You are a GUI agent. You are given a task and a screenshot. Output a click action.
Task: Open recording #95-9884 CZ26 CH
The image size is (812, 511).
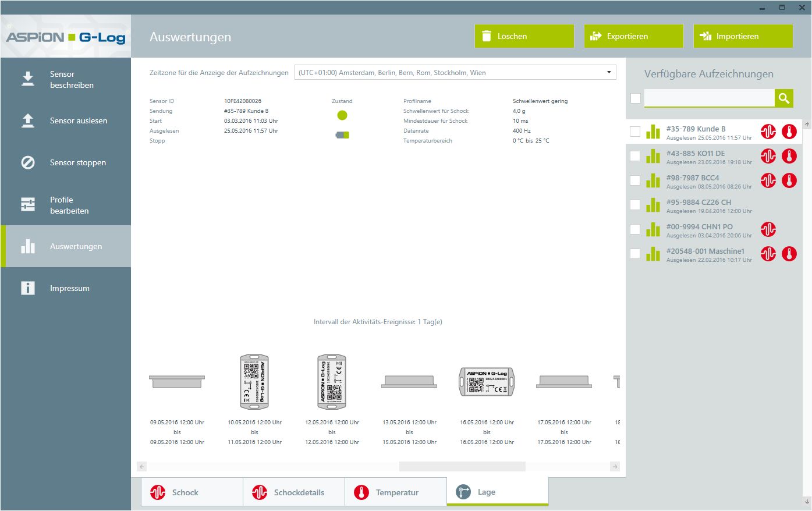[x=714, y=205]
